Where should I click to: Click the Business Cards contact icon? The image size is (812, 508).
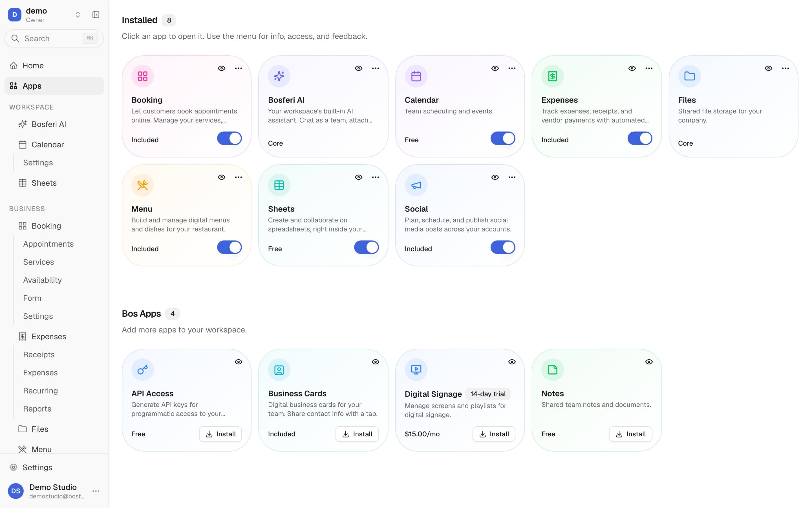point(279,370)
